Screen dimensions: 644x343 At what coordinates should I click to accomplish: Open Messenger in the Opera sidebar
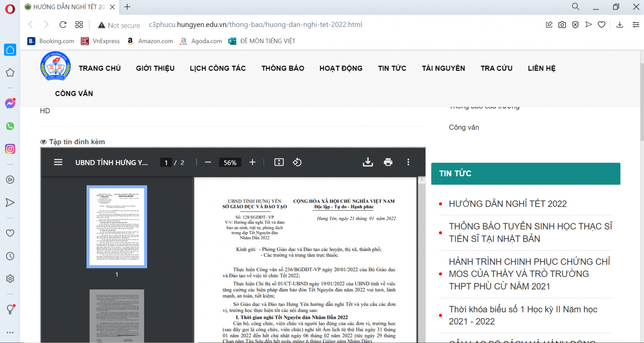click(10, 103)
